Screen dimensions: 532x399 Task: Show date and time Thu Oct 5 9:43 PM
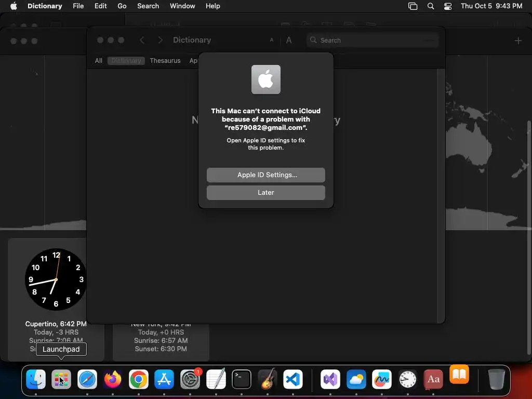tap(491, 6)
